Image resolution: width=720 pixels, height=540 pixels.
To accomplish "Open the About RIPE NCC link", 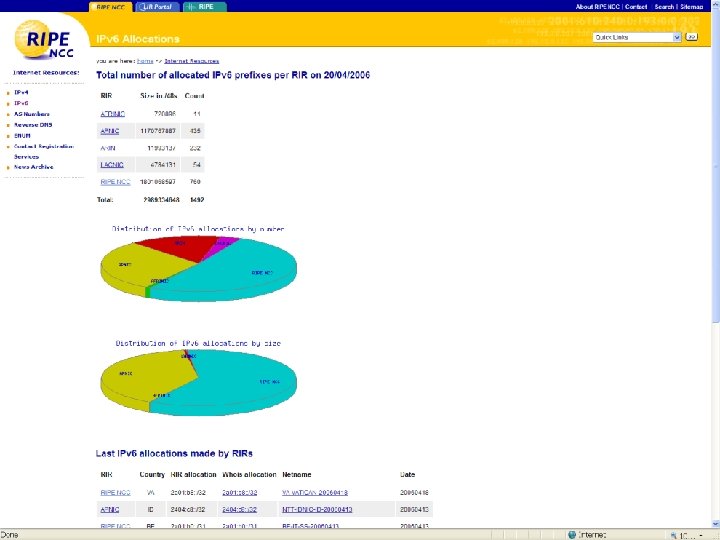I will (597, 6).
